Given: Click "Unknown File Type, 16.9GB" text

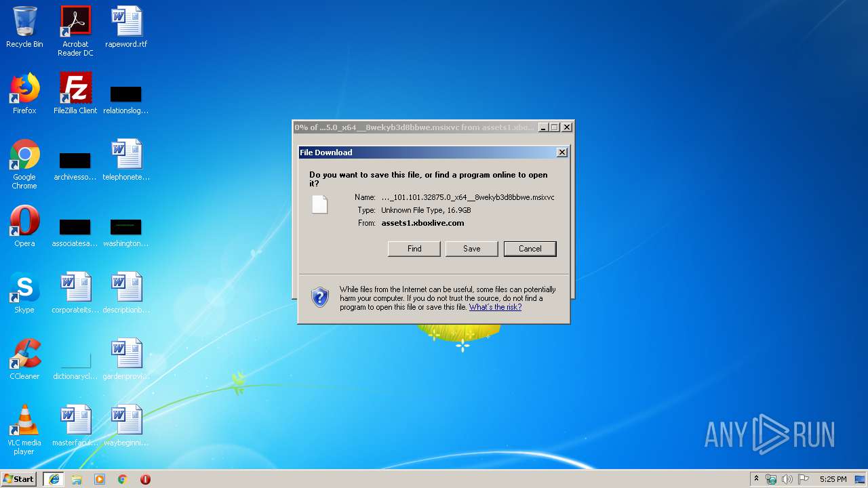Looking at the screenshot, I should tap(426, 210).
